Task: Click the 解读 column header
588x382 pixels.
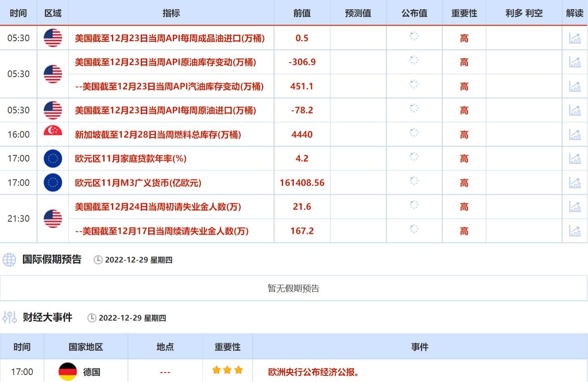Action: pos(574,13)
